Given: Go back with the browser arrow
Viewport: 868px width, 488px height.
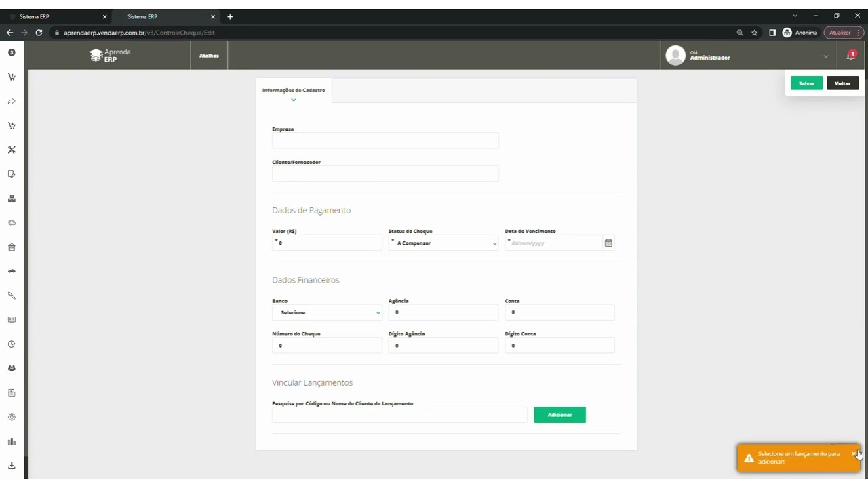Looking at the screenshot, I should [x=9, y=33].
